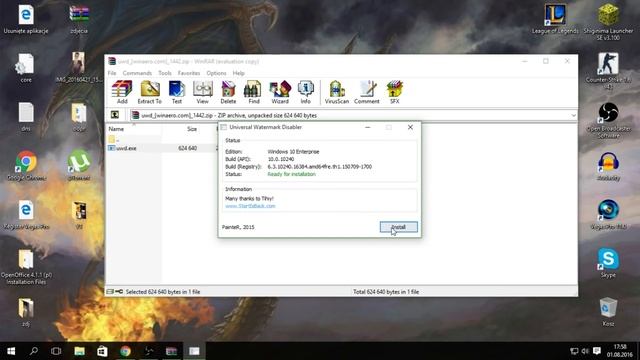Screen dimensions: 640x360
Task: Close the Universal Watermark Disabler dialog
Action: 410,127
